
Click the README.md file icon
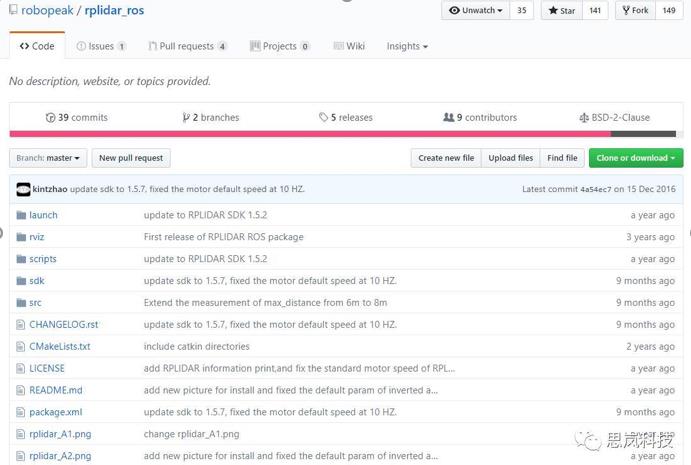point(20,391)
